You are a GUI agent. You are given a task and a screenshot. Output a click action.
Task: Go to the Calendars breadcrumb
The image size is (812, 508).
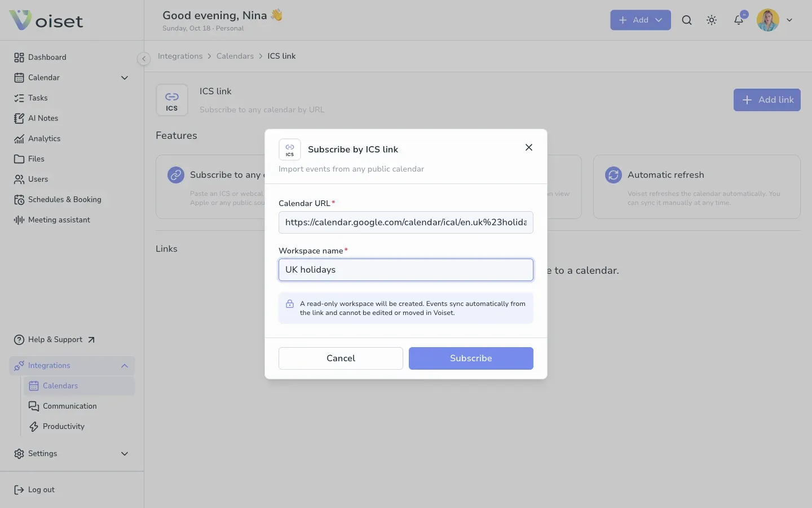coord(235,56)
